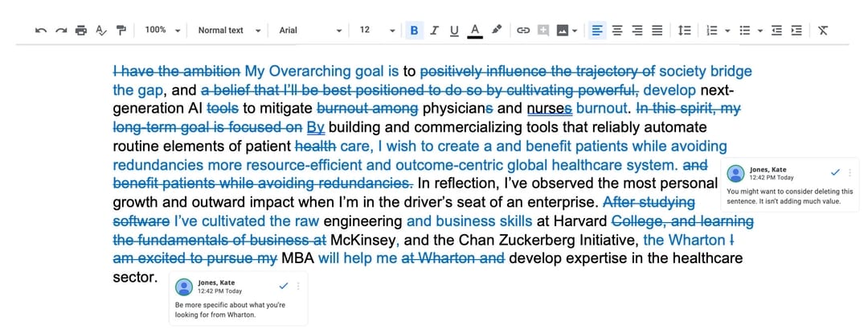Redo the last undone edit
Viewport: 868px width, 334px height.
(61, 31)
